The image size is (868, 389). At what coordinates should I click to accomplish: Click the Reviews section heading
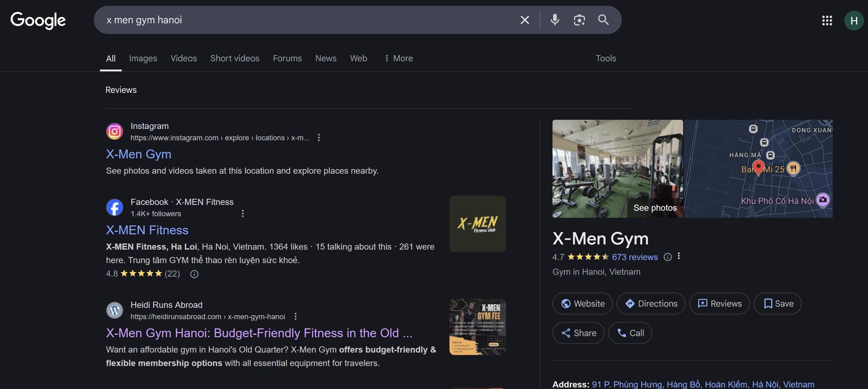(x=121, y=90)
